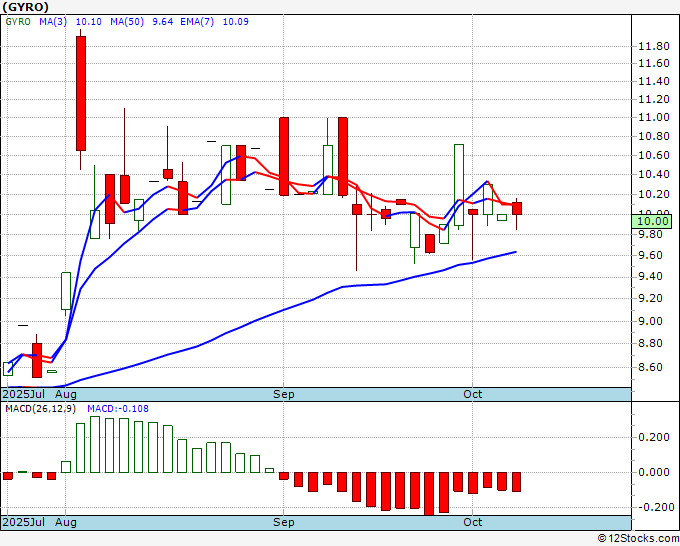Screen dimensions: 680x546
Task: Click the EMA(7) legend label
Action: tap(197, 22)
